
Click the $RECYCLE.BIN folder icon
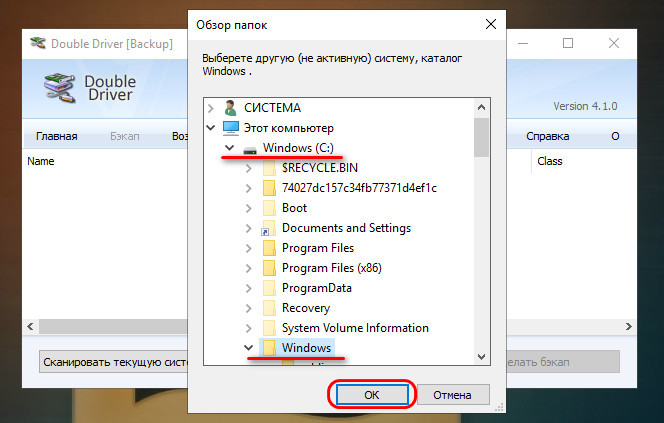point(269,168)
